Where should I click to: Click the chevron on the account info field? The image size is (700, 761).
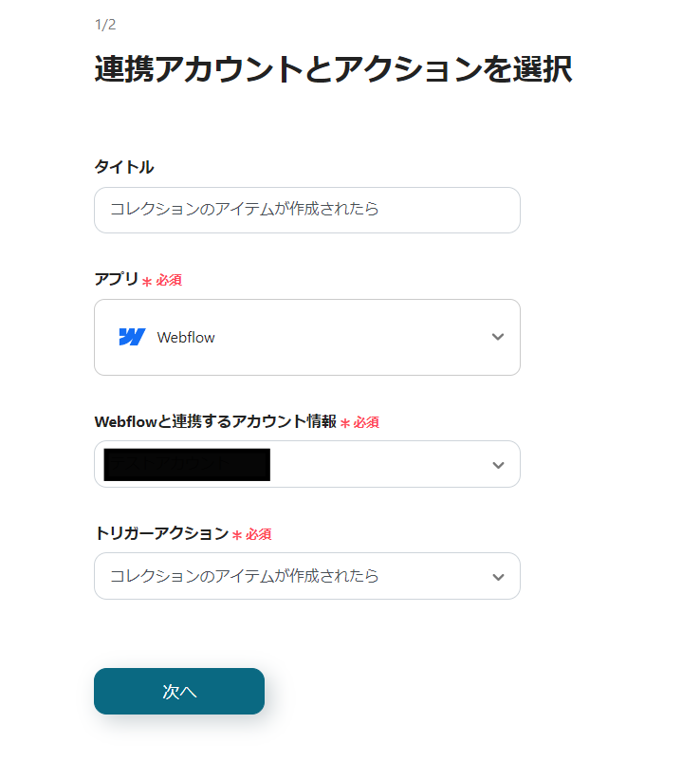tap(497, 464)
